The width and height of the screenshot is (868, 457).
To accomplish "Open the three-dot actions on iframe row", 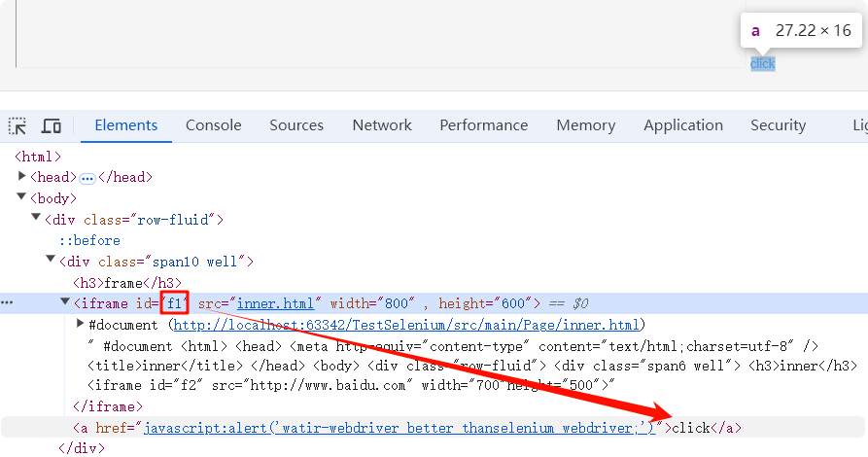I will 7,302.
